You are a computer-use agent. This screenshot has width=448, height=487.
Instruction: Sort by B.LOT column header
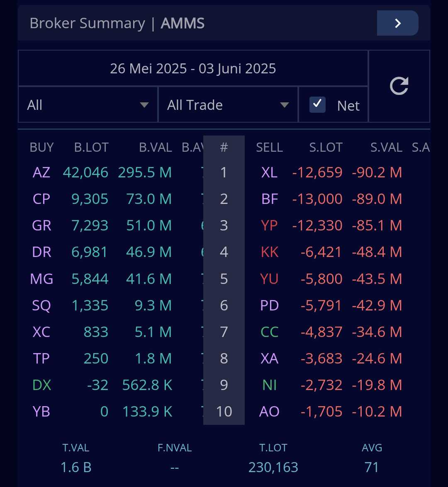tap(91, 148)
